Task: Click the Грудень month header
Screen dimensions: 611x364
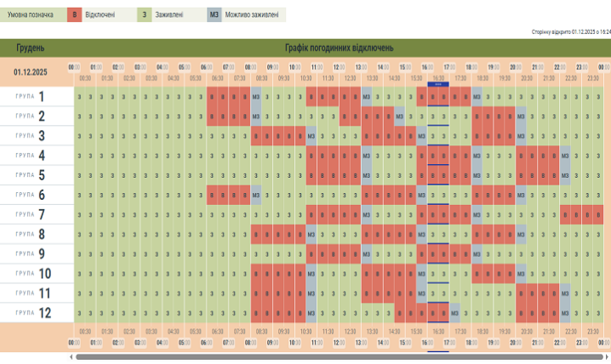Action: (31, 48)
